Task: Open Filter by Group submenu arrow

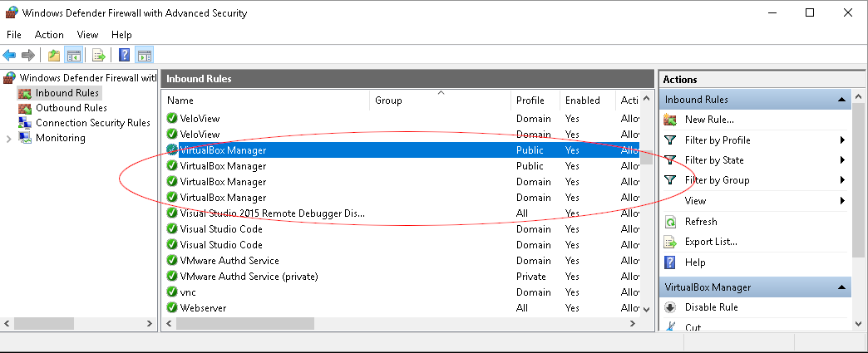Action: [842, 179]
